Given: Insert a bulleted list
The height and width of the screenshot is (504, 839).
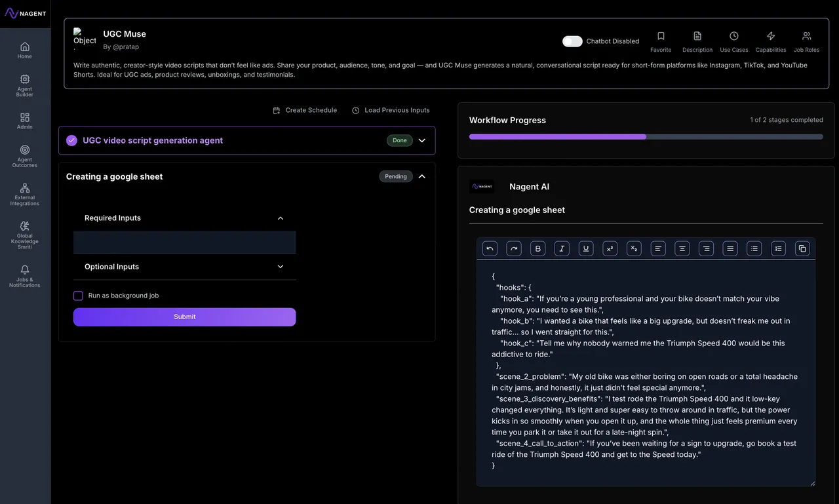Looking at the screenshot, I should click(x=754, y=248).
